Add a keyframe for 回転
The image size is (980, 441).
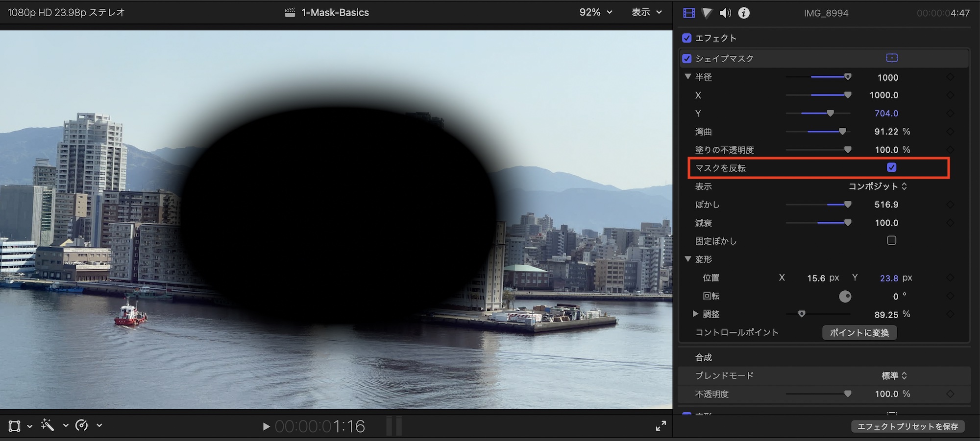point(950,296)
